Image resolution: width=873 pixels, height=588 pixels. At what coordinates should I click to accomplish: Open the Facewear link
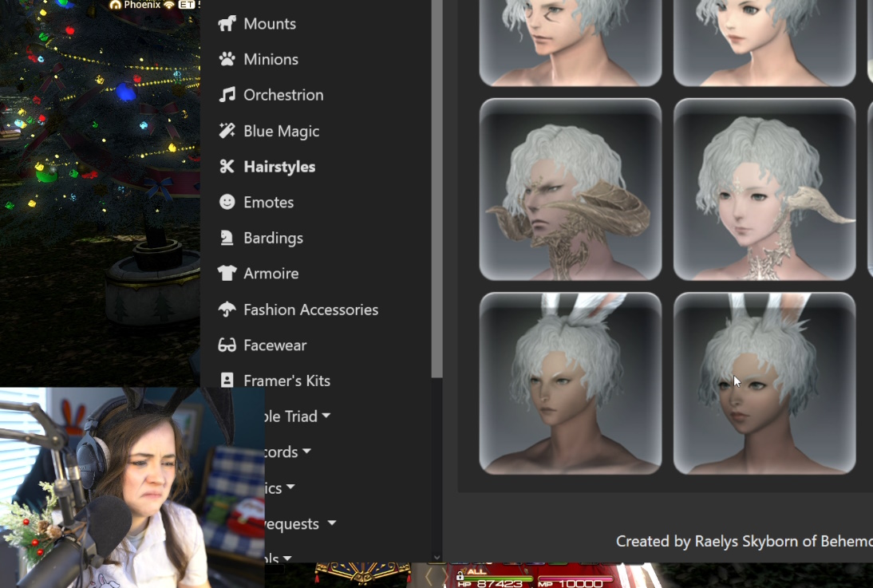pos(275,345)
